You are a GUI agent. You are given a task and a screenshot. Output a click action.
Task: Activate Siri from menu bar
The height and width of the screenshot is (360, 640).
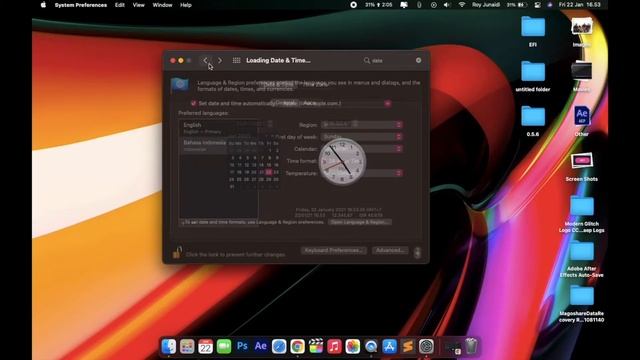pos(550,5)
